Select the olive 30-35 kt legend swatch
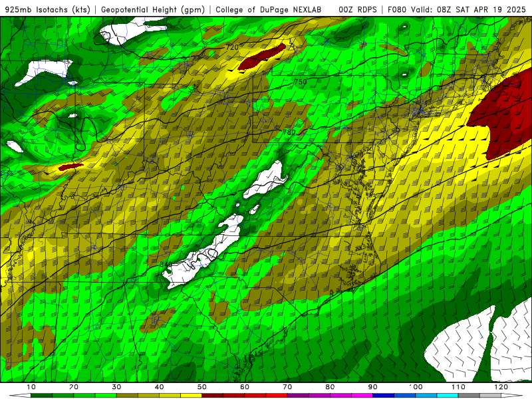This screenshot has height=399, width=532. [127, 396]
